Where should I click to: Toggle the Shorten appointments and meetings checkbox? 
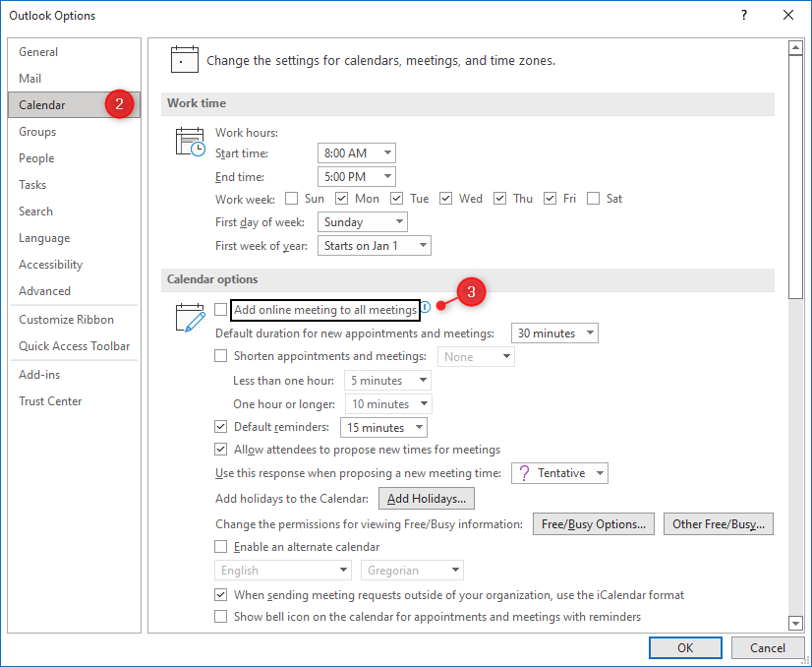tap(221, 356)
